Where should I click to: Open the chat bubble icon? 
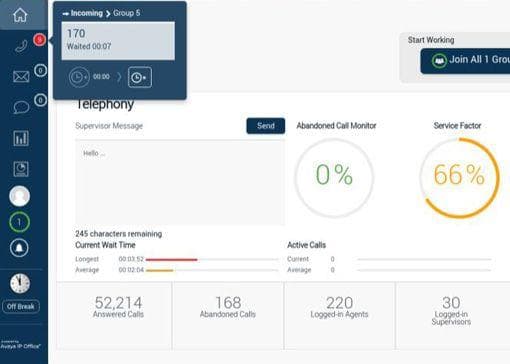21,107
